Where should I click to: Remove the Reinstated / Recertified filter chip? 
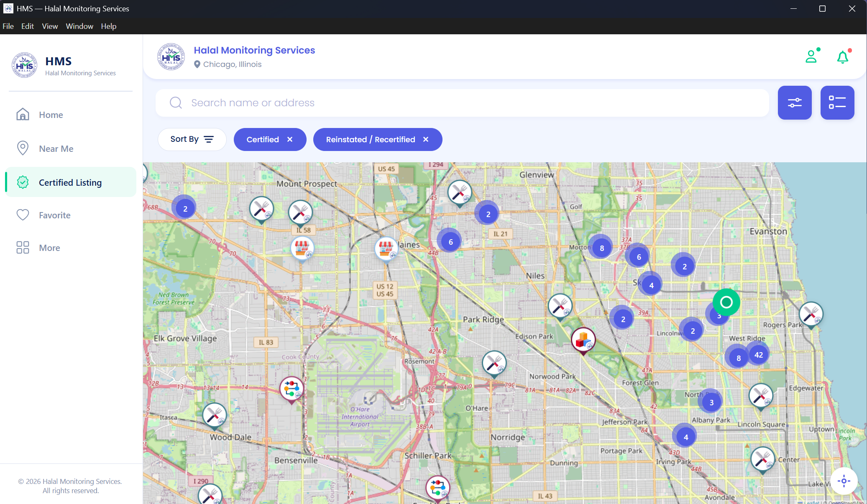[426, 139]
